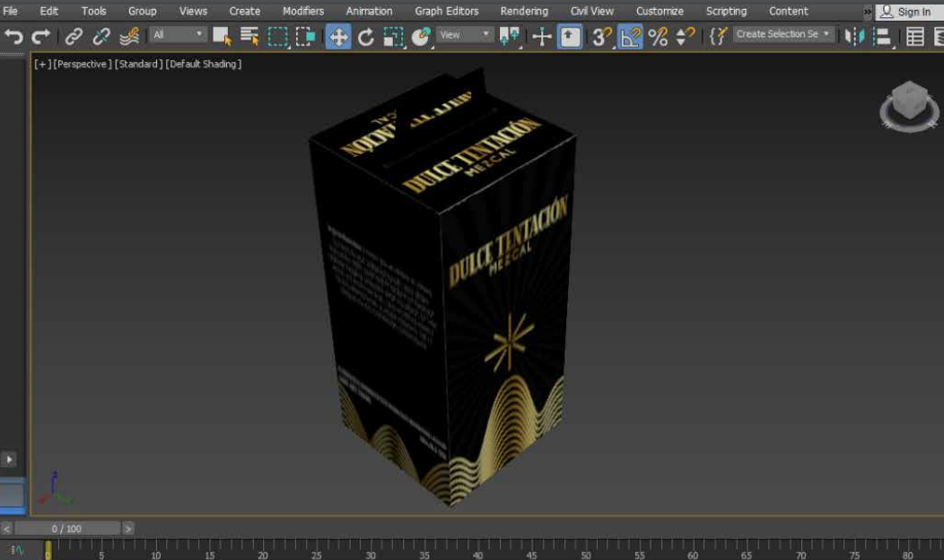Open the Rendering menu

tap(524, 11)
